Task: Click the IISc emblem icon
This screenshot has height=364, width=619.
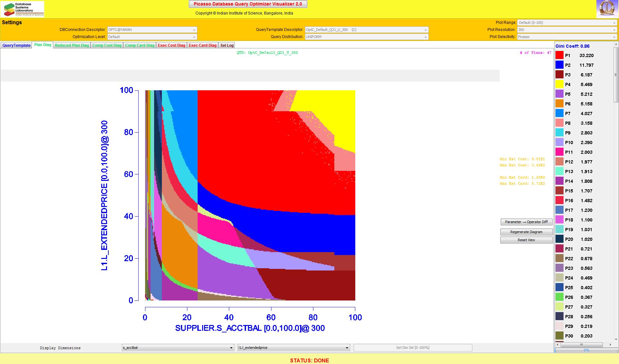Action: 607,9
